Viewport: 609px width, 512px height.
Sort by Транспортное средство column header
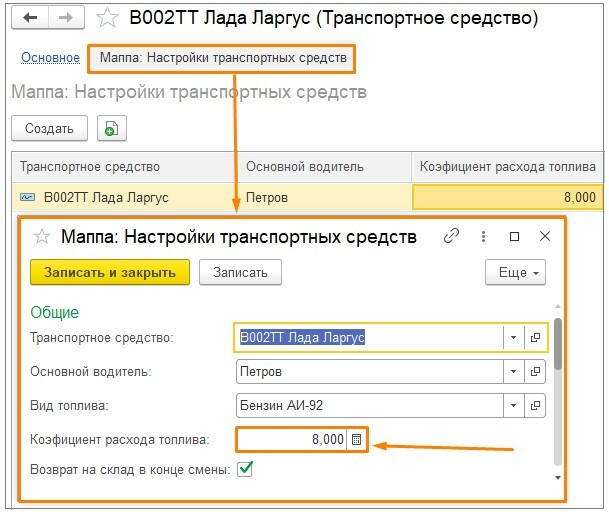pyautogui.click(x=125, y=167)
